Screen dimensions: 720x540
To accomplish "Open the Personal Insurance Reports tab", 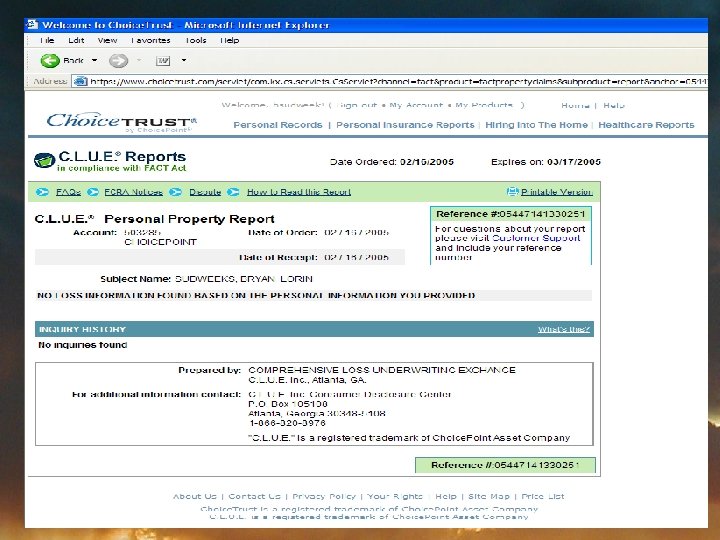I will point(405,125).
